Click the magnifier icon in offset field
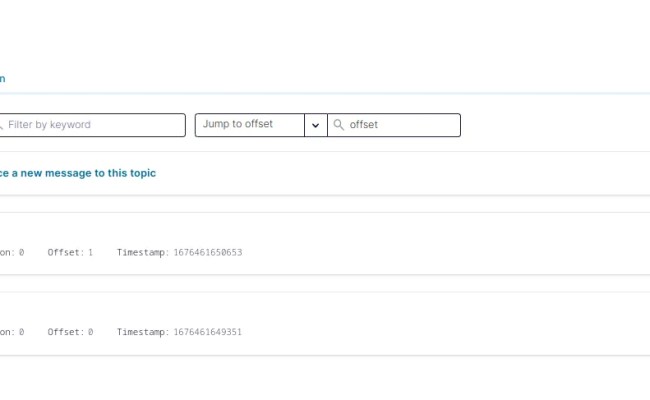 coord(338,125)
